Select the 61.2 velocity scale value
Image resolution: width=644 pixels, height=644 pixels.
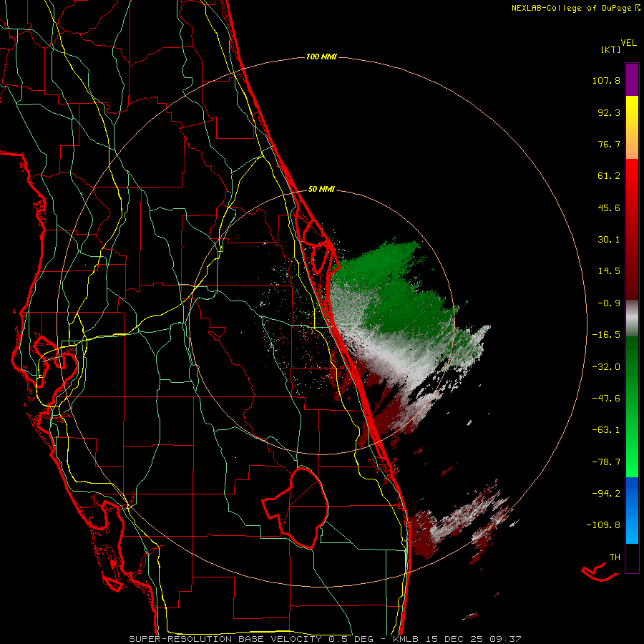click(x=609, y=176)
